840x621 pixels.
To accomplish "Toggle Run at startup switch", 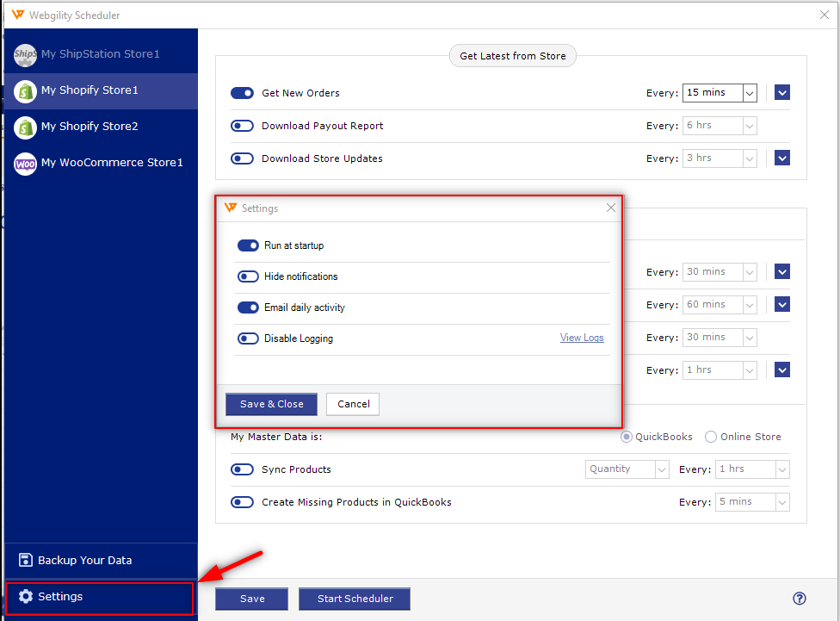I will pos(248,245).
